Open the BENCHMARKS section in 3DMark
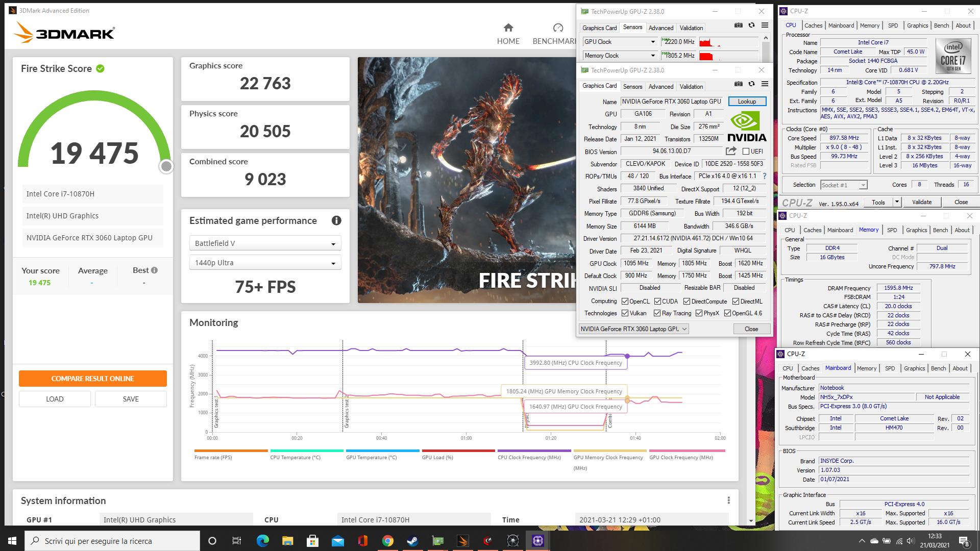980x551 pixels. click(x=554, y=34)
